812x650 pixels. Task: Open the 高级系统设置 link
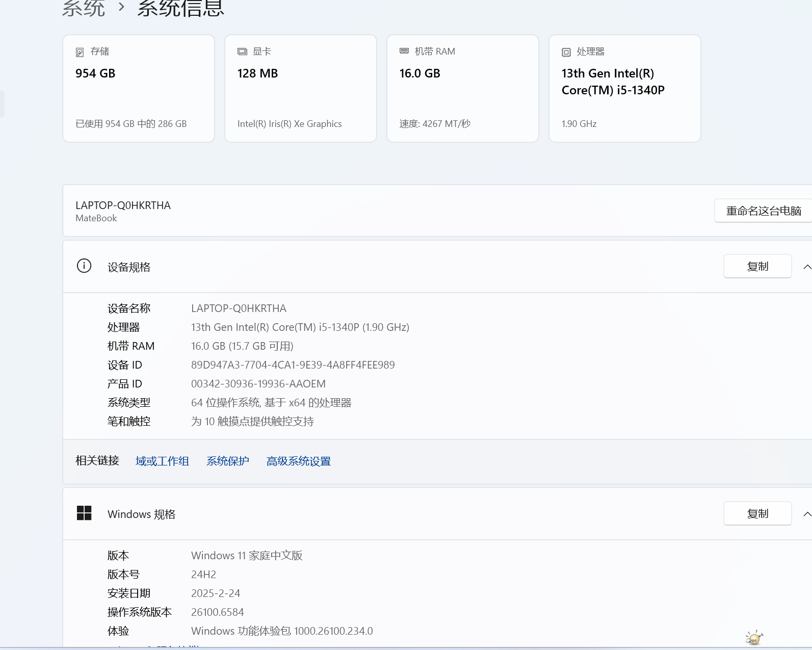click(298, 461)
